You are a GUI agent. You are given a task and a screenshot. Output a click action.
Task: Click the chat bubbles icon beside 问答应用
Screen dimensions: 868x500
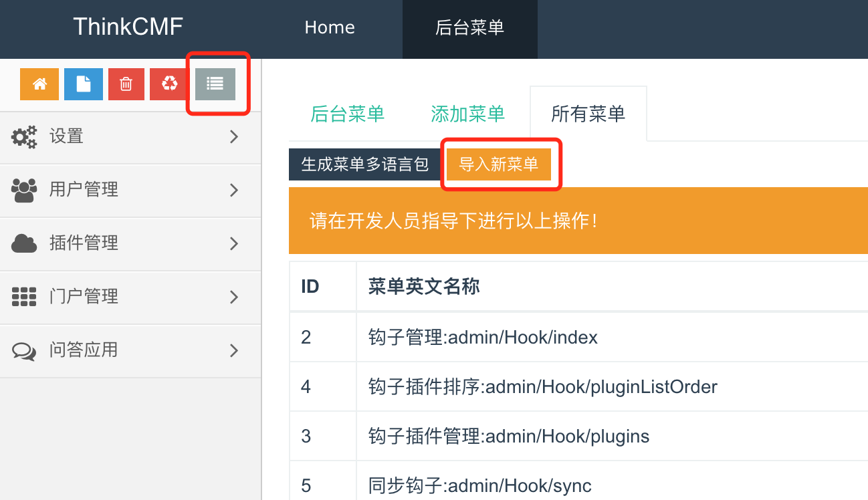point(25,351)
